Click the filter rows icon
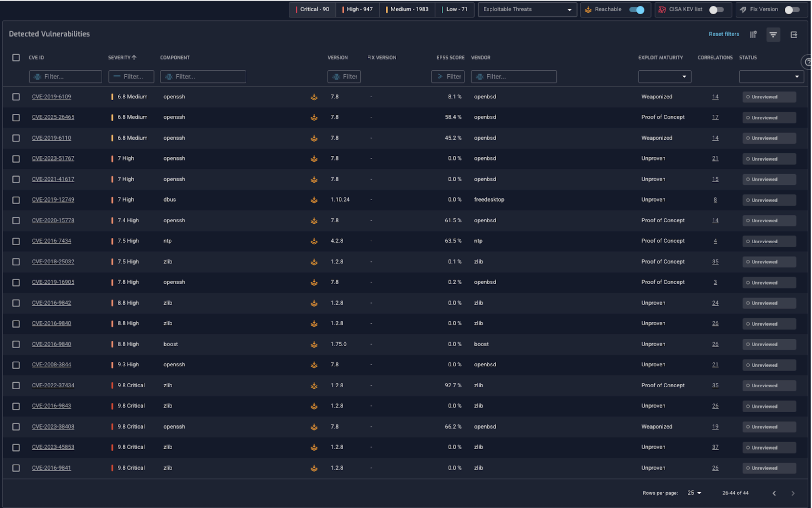The height and width of the screenshot is (508, 812). pyautogui.click(x=773, y=35)
